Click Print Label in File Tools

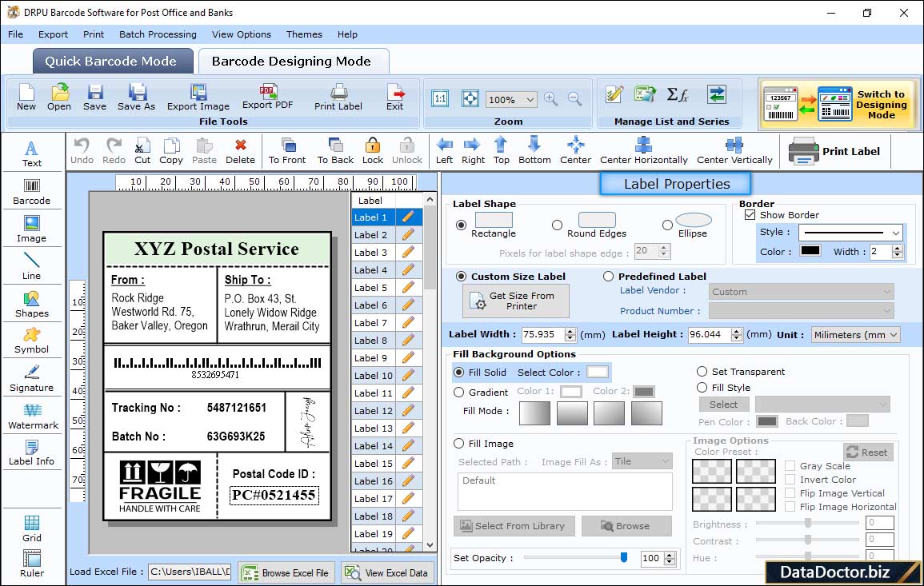click(x=338, y=98)
